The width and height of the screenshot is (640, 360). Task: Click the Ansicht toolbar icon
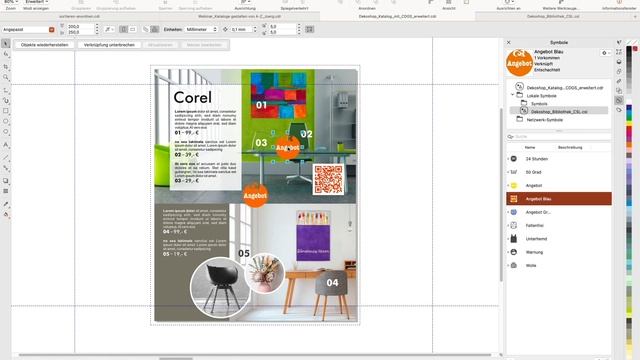449,2
